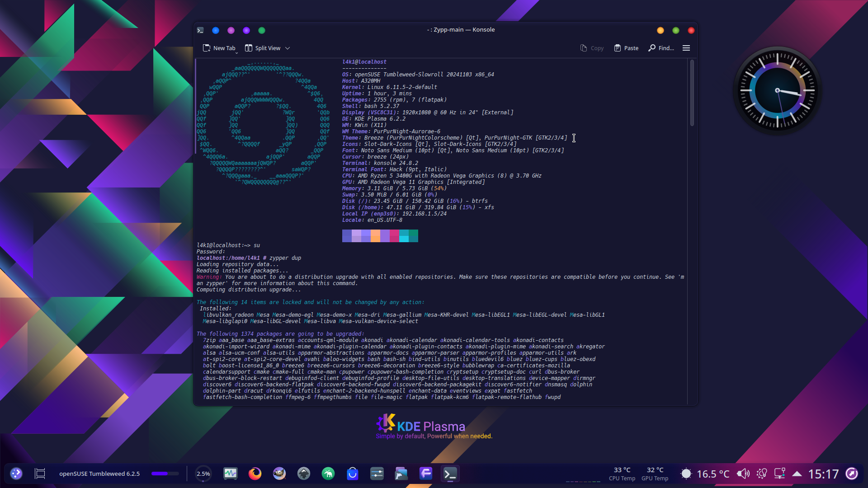Click the orange color block in fastfetch output
Image resolution: width=868 pixels, height=488 pixels.
pos(375,235)
